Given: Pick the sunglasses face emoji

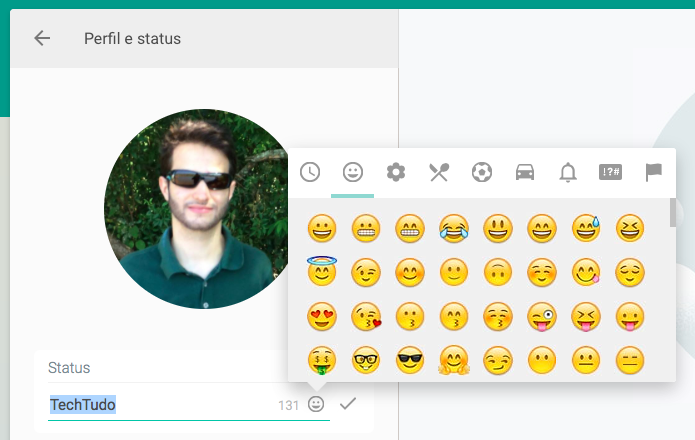Looking at the screenshot, I should (x=410, y=360).
